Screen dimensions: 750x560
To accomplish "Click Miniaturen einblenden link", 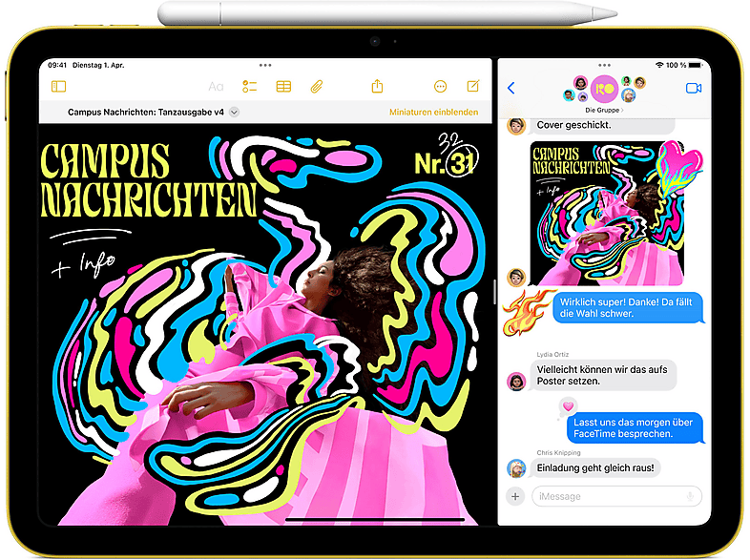I will pyautogui.click(x=433, y=112).
